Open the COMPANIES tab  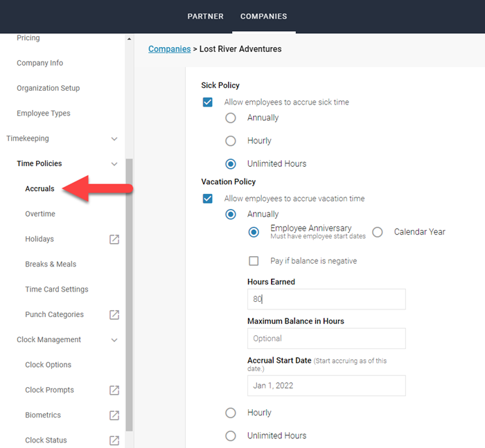point(263,17)
